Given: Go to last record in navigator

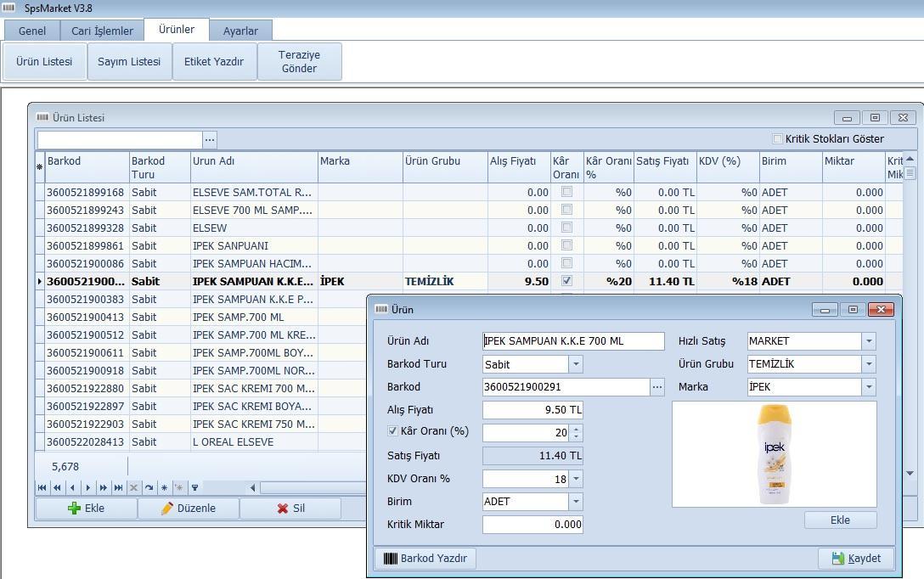Looking at the screenshot, I should click(118, 487).
